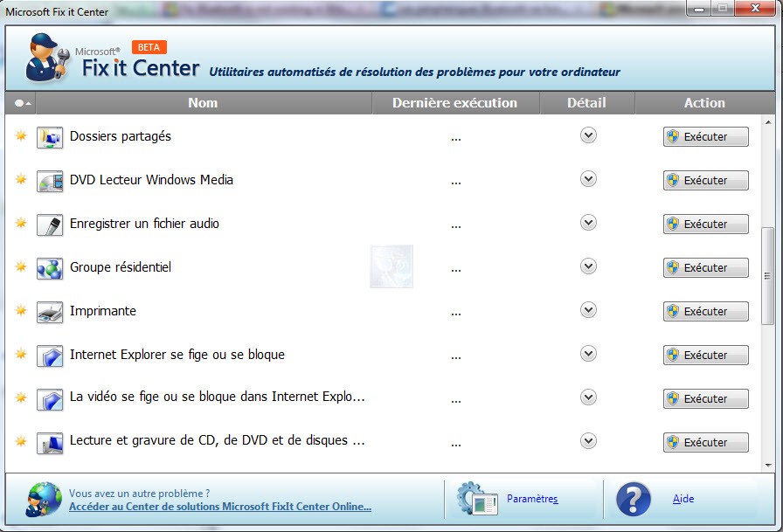The height and width of the screenshot is (532, 783).
Task: Click the Imprimante printer icon
Action: click(50, 312)
